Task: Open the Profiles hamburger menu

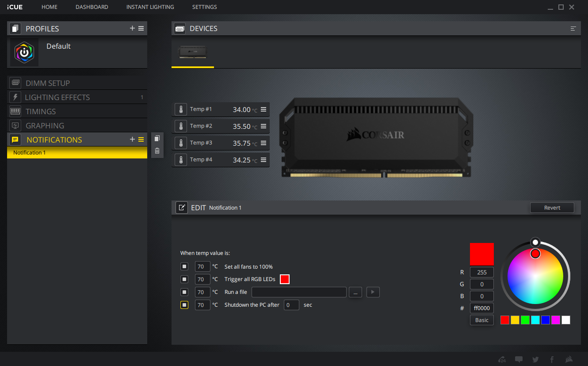Action: coord(141,28)
